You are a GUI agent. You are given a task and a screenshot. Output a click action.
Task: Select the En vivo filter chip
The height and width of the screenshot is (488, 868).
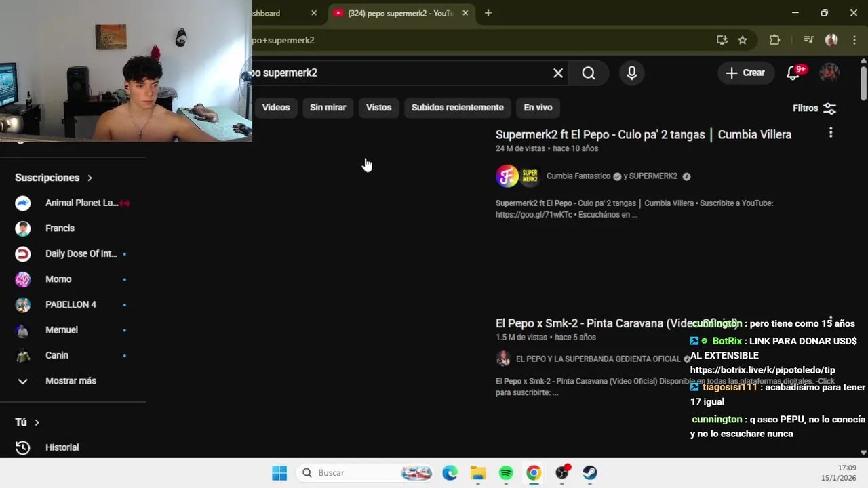pos(538,108)
